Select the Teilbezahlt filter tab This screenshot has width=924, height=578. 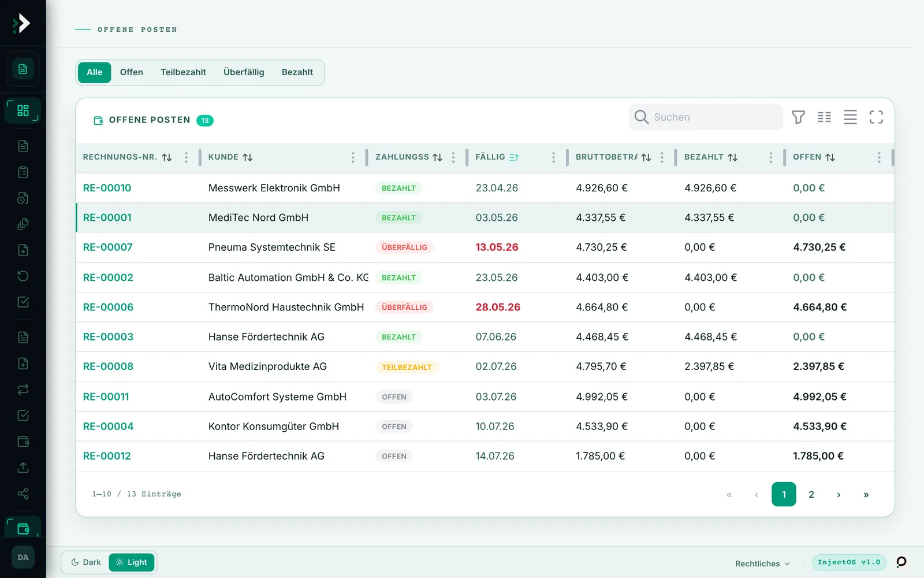click(x=183, y=72)
